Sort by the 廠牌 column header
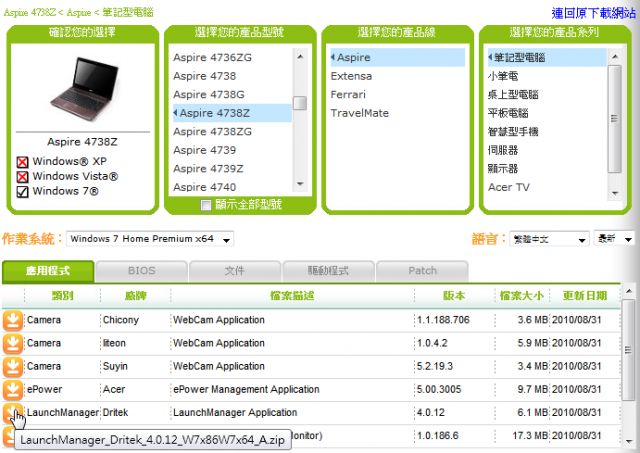The width and height of the screenshot is (640, 453). point(136,295)
